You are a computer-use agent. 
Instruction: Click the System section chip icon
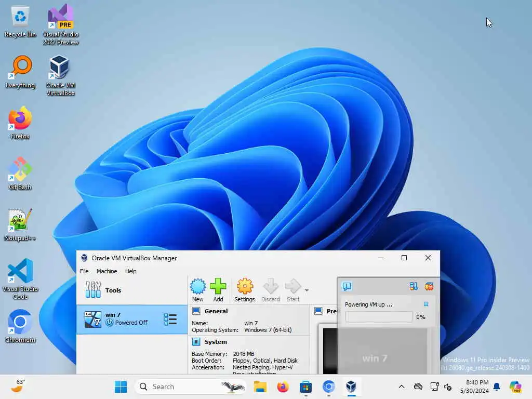(196, 341)
